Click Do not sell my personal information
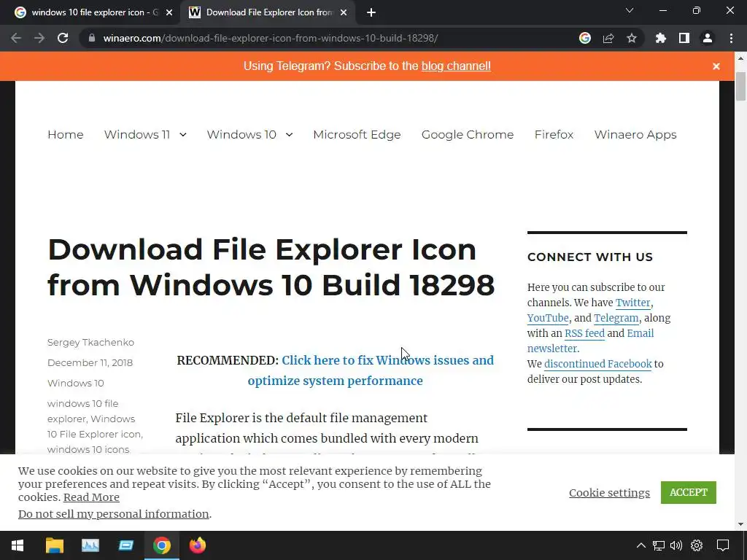The width and height of the screenshot is (747, 560). (113, 514)
